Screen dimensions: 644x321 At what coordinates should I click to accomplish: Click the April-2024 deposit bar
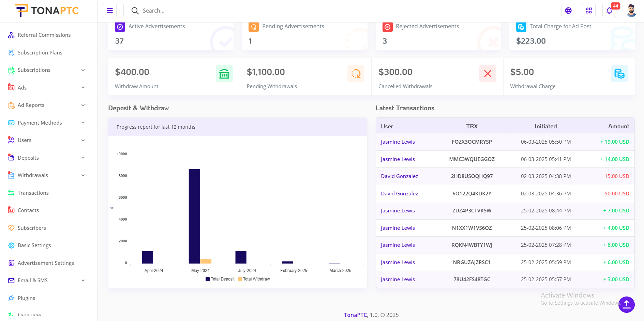pos(148,257)
